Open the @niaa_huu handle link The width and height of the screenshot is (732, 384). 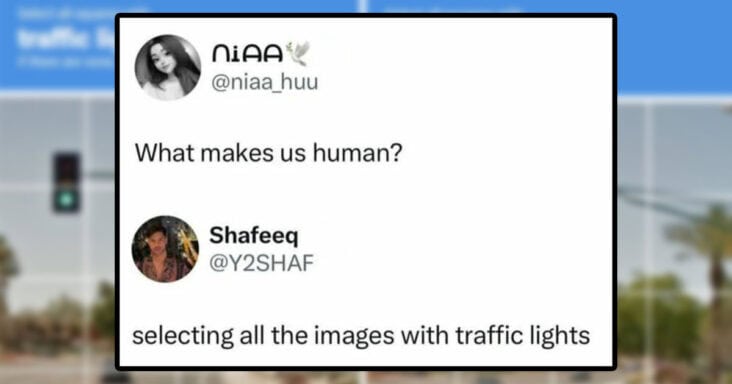(x=265, y=82)
